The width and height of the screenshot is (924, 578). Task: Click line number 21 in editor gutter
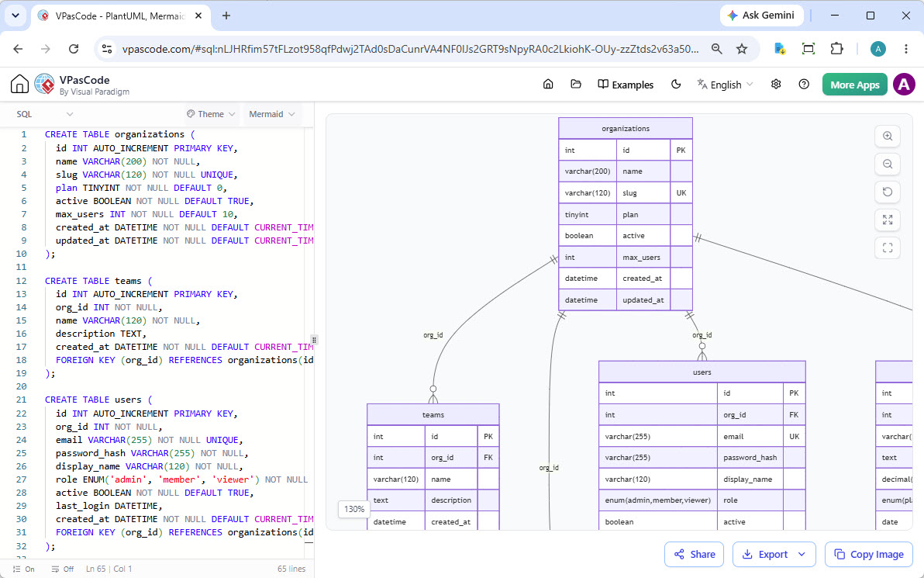click(x=22, y=400)
